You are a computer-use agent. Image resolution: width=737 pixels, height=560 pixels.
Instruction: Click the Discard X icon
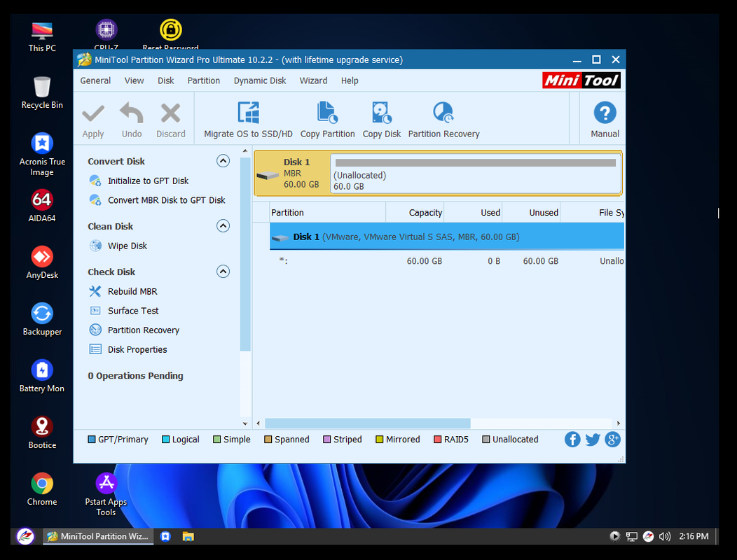[x=171, y=113]
